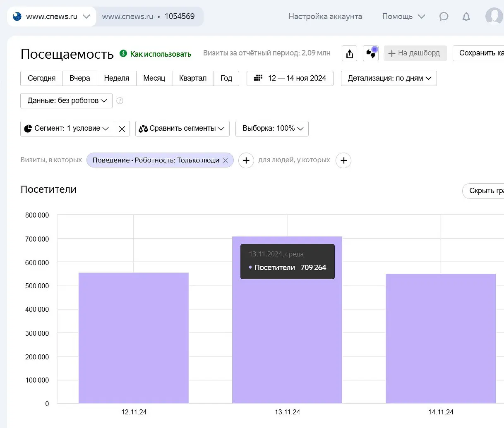This screenshot has height=428, width=504.
Task: Click the help question mark near robots filter
Action: coord(120,100)
